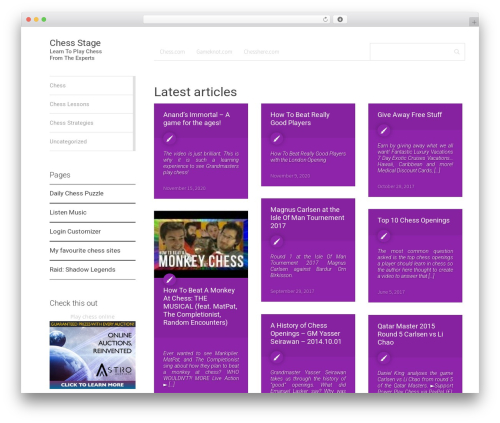Open My favourite chess sites page

tap(85, 250)
